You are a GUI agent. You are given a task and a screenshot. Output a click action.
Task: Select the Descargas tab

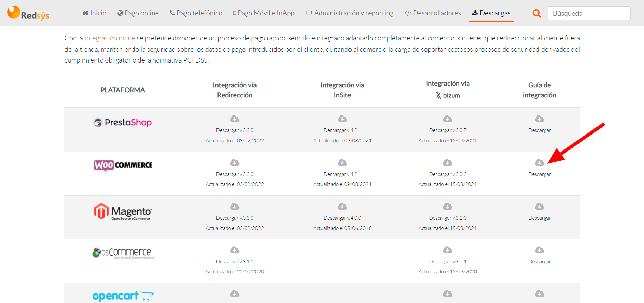(x=491, y=13)
